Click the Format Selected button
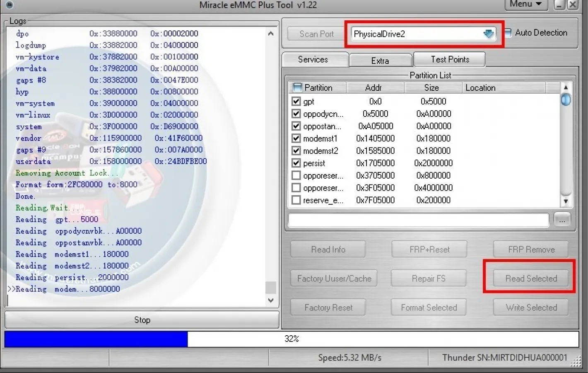Image resolution: width=588 pixels, height=373 pixels. pyautogui.click(x=429, y=308)
